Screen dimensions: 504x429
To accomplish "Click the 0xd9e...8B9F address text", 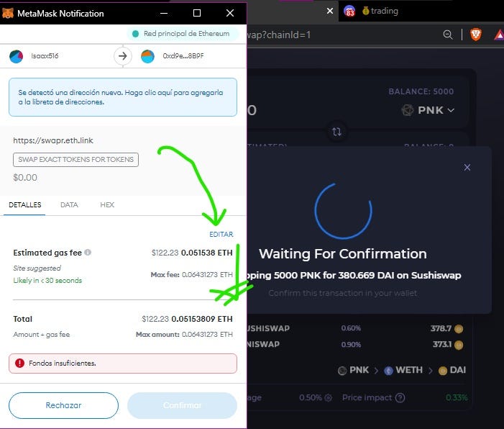I will 183,56.
